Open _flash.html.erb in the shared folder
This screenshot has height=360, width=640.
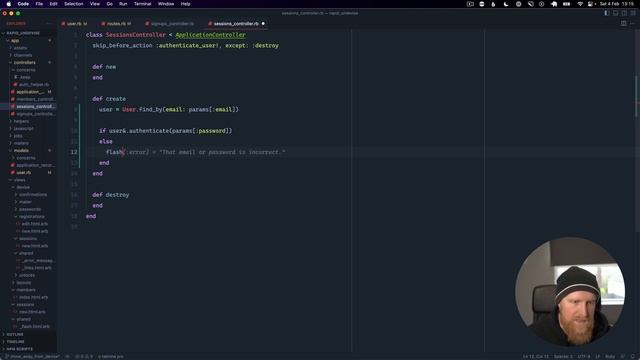[x=35, y=327]
